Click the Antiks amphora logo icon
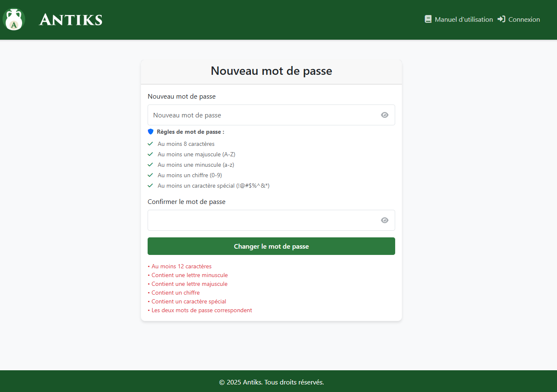Viewport: 557px width, 392px height. click(x=14, y=19)
